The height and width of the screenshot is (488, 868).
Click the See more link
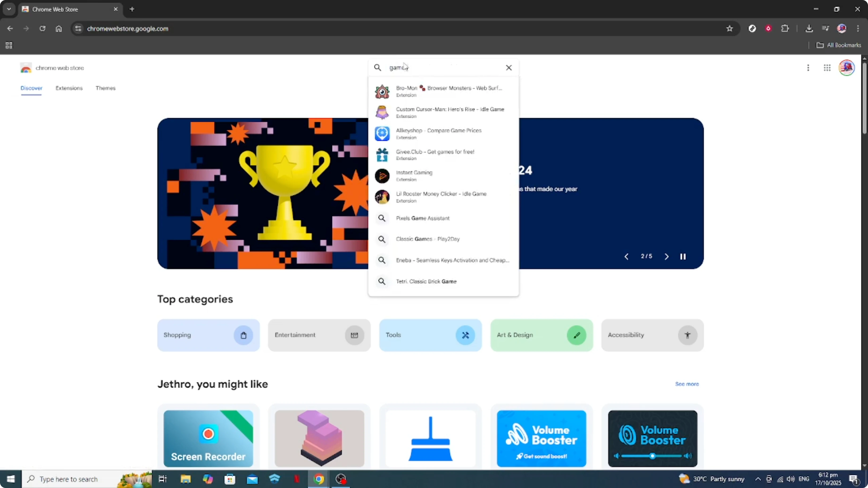point(687,384)
